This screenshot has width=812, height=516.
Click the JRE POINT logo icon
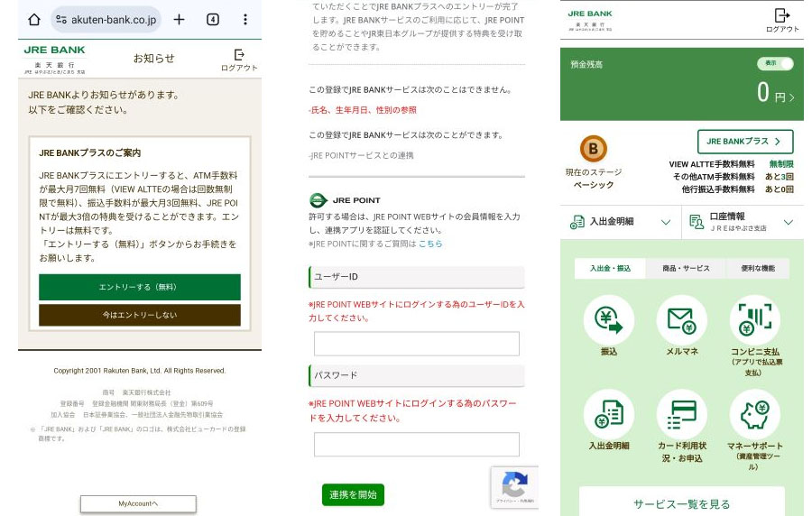pyautogui.click(x=318, y=199)
